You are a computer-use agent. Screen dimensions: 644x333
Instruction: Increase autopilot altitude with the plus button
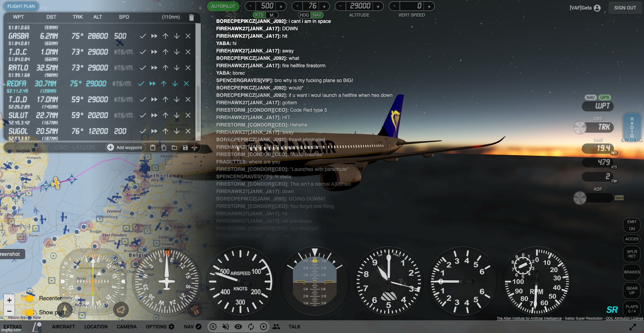coord(378,6)
